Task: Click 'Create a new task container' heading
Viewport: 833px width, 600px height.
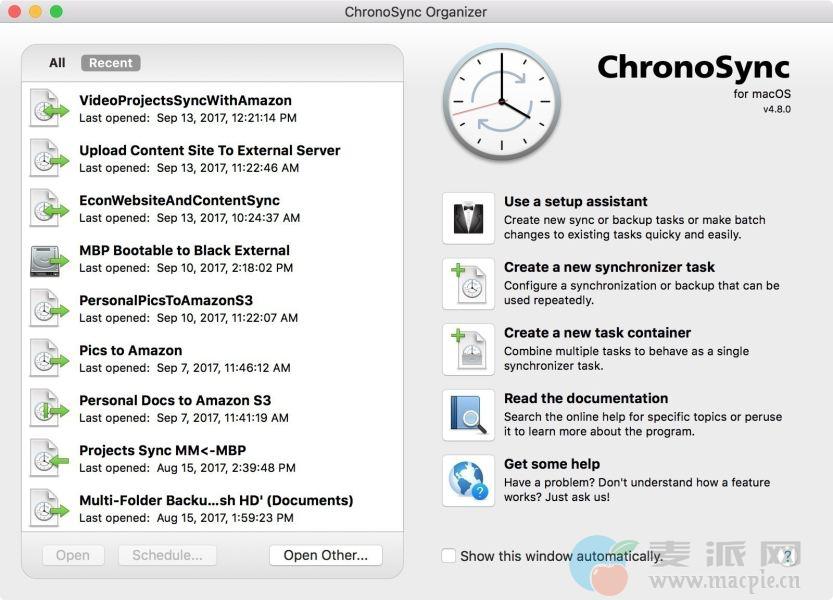Action: (x=597, y=333)
